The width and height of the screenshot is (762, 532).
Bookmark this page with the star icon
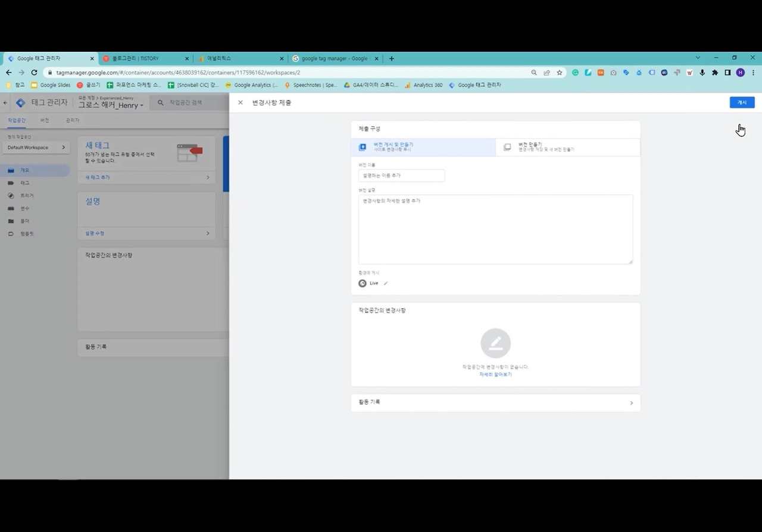click(560, 73)
